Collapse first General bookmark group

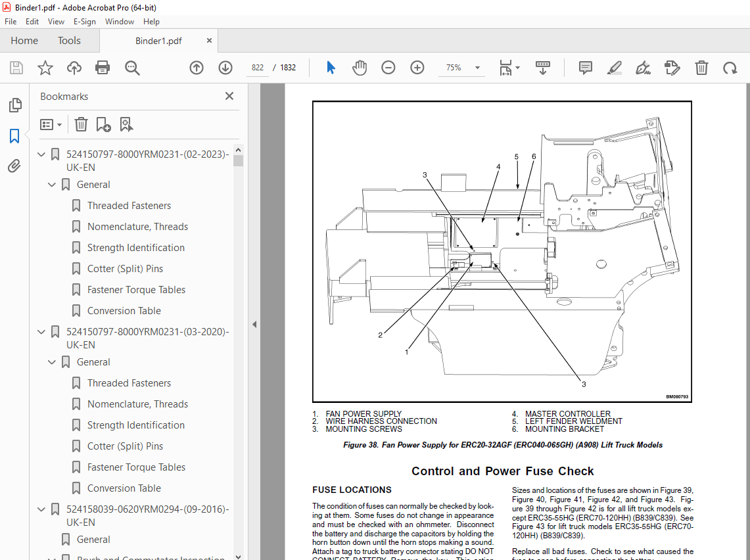(x=52, y=185)
